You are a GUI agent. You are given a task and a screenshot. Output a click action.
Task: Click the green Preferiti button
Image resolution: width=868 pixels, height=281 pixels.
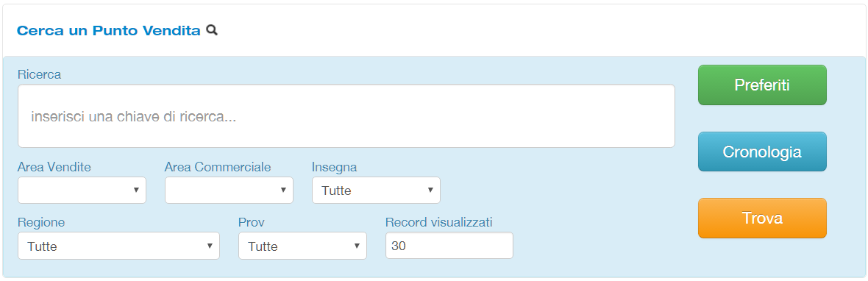point(762,85)
